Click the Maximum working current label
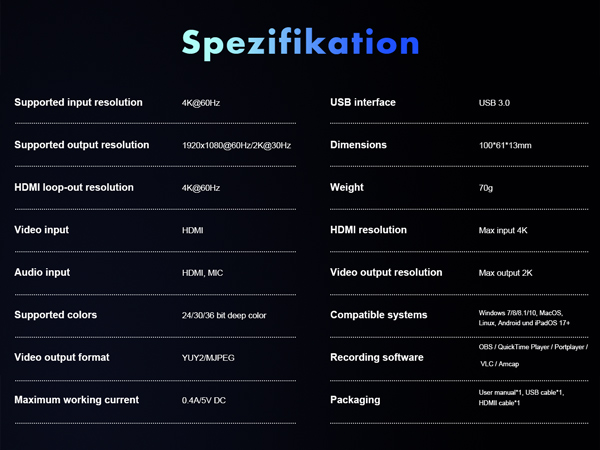The image size is (600, 450). tap(77, 400)
